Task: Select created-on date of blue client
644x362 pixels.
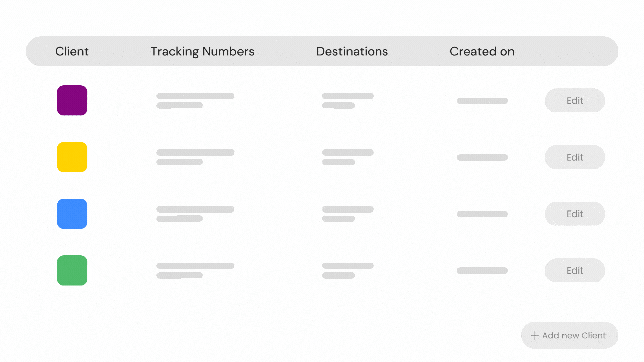Action: 482,214
